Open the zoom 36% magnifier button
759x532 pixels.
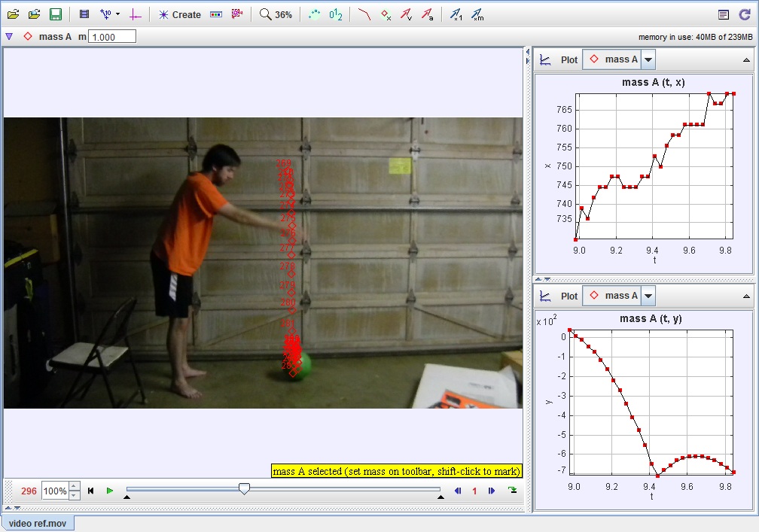pos(276,14)
